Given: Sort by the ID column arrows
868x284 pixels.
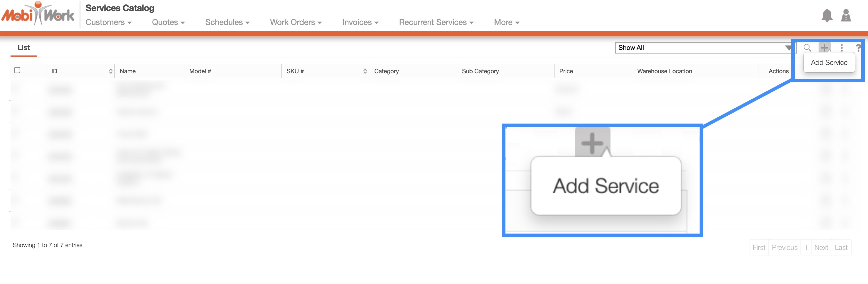Looking at the screenshot, I should (x=111, y=71).
